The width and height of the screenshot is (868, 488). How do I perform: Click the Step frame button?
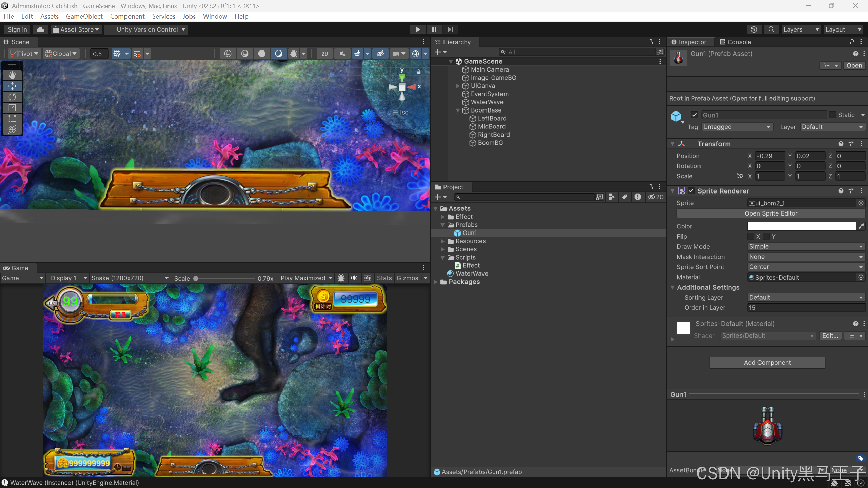coord(450,29)
